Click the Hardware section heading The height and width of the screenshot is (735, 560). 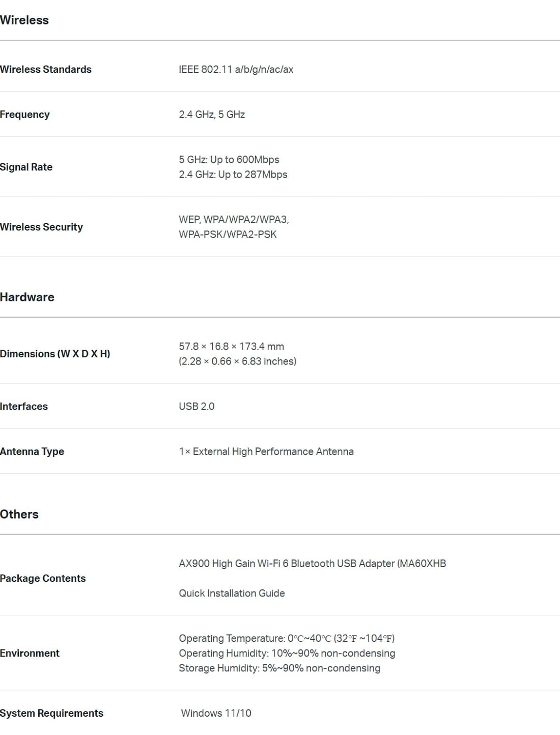pos(27,297)
